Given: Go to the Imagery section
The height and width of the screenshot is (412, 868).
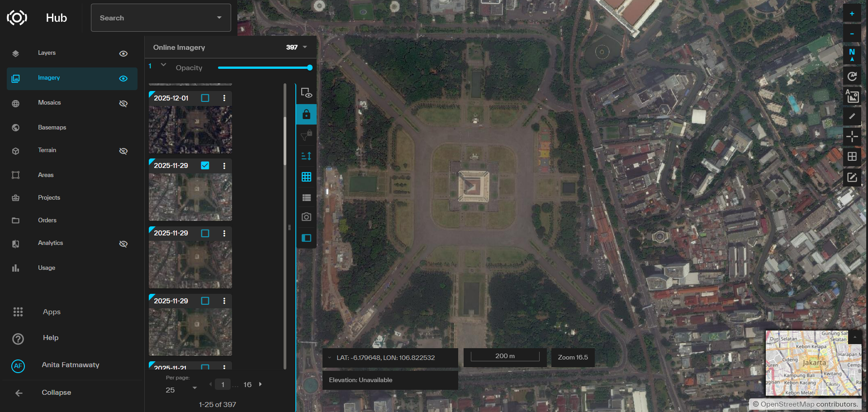Looking at the screenshot, I should [48, 77].
